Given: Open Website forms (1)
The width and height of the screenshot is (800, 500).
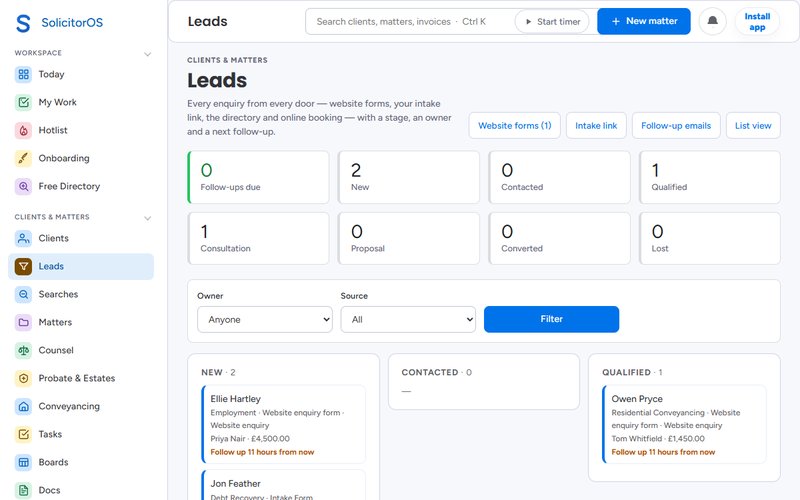Looking at the screenshot, I should pos(514,126).
